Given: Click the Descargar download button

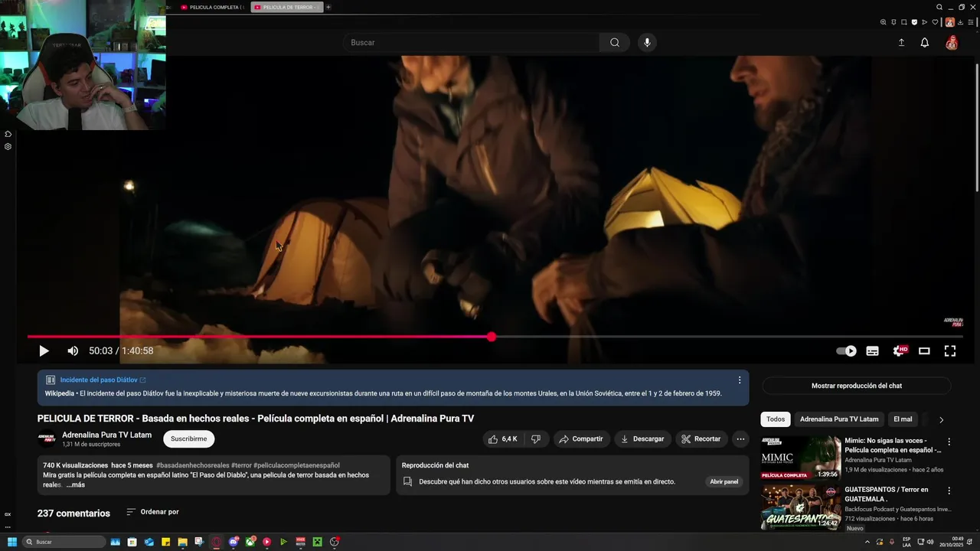Looking at the screenshot, I should click(x=642, y=439).
